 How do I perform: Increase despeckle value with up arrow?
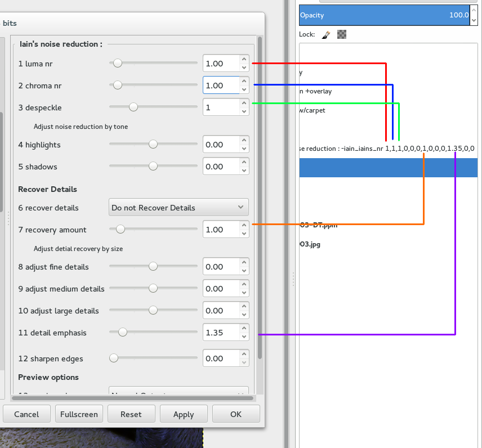(x=244, y=103)
